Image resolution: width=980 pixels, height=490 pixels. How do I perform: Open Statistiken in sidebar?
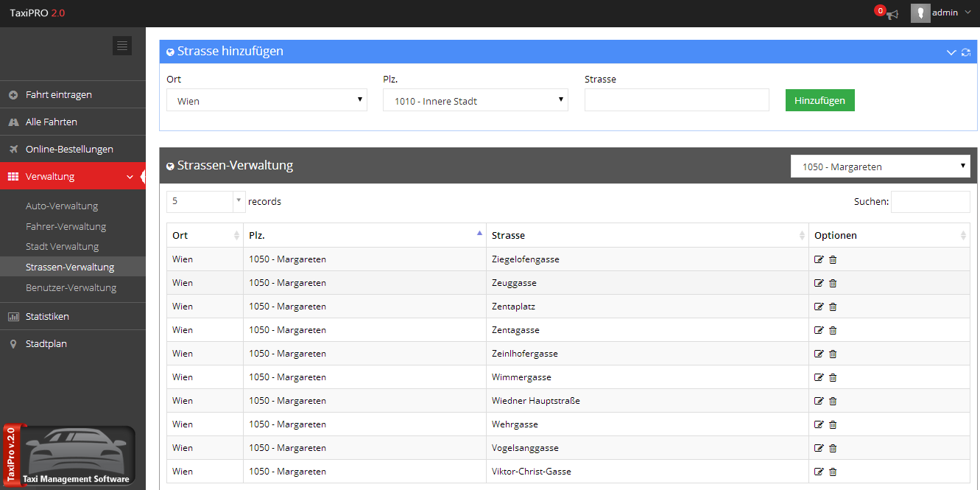click(73, 317)
